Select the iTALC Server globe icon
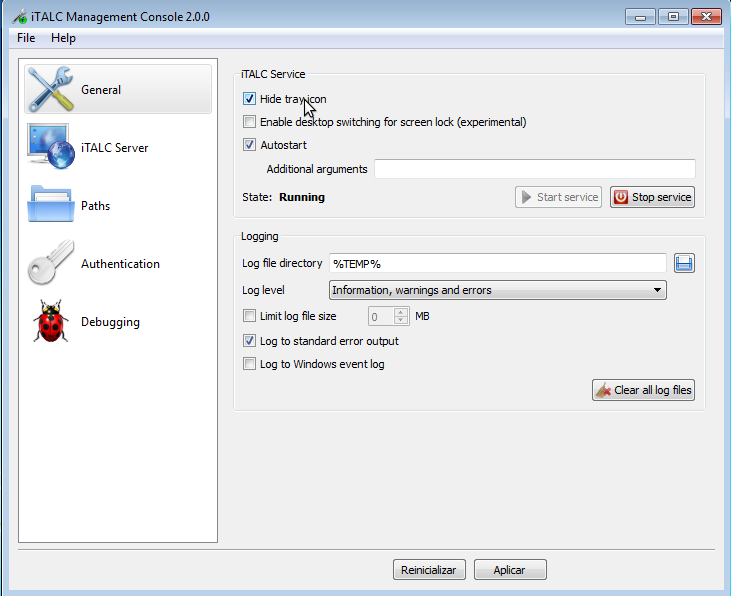This screenshot has height=596, width=731. click(51, 146)
